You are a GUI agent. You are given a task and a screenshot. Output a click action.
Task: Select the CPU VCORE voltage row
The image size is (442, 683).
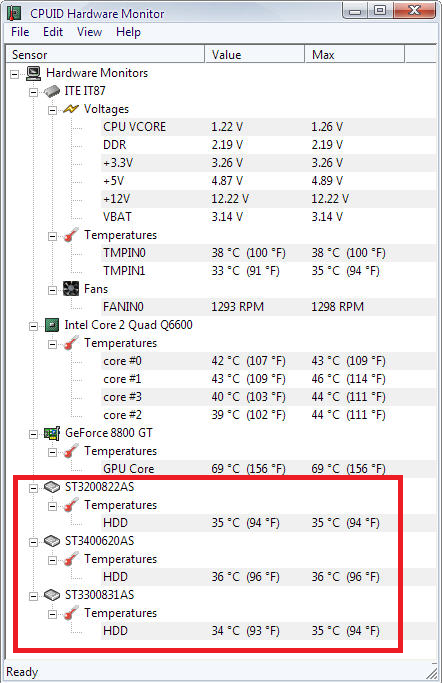click(x=268, y=127)
